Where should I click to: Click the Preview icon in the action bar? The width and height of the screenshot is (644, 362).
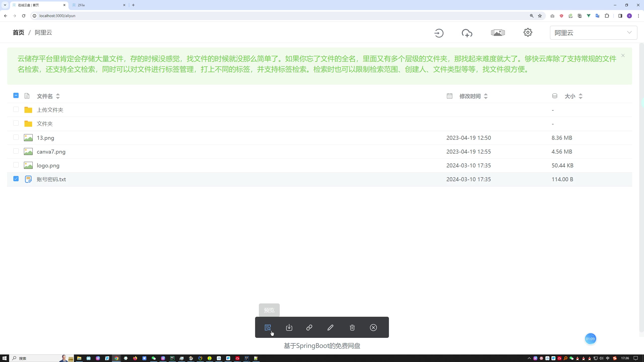[268, 328]
